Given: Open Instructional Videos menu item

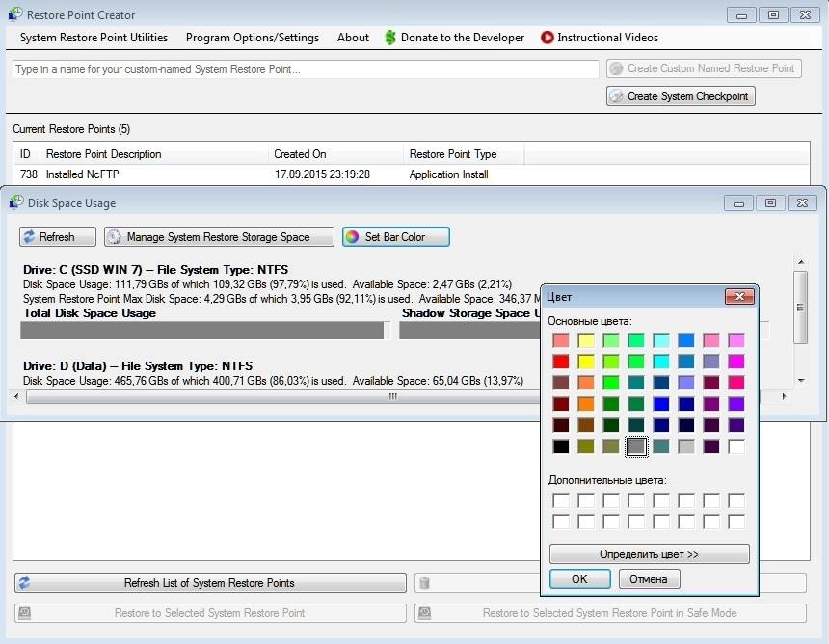Looking at the screenshot, I should [600, 38].
